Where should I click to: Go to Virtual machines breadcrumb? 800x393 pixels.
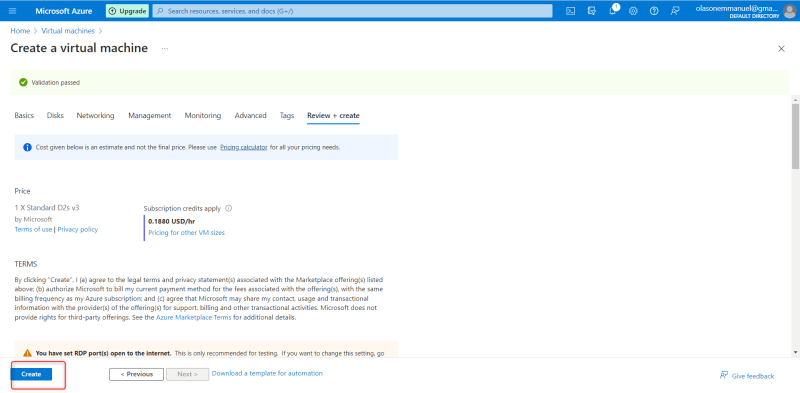point(68,31)
